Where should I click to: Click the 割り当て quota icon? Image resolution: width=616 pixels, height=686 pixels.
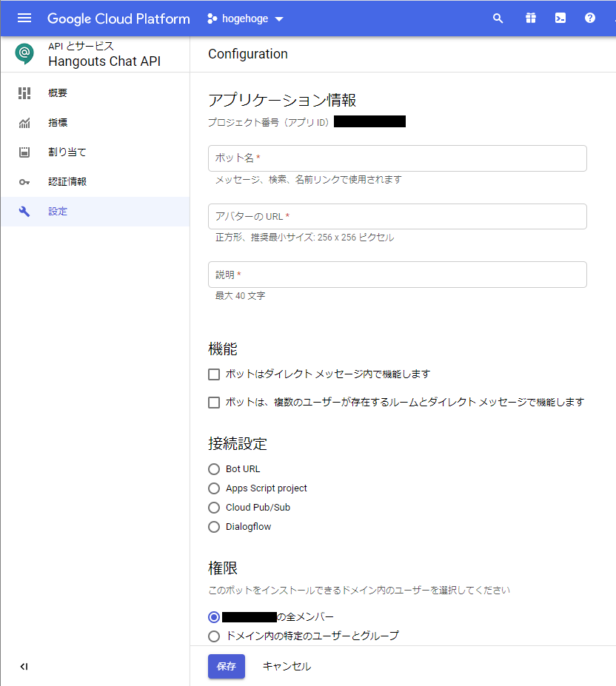[x=24, y=152]
